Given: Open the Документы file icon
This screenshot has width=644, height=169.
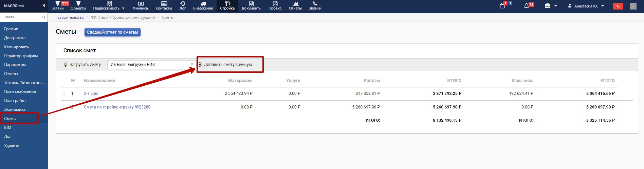Looking at the screenshot, I should coord(251,4).
